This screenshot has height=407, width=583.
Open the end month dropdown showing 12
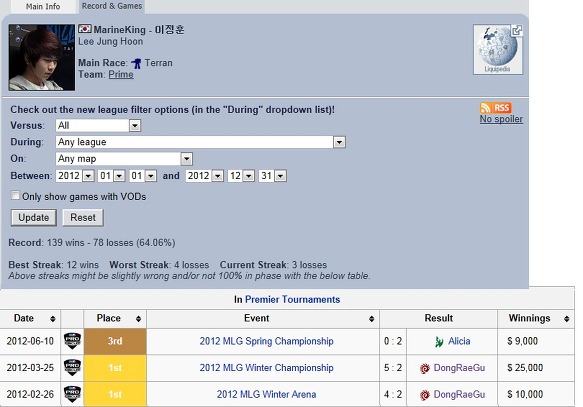click(x=241, y=175)
